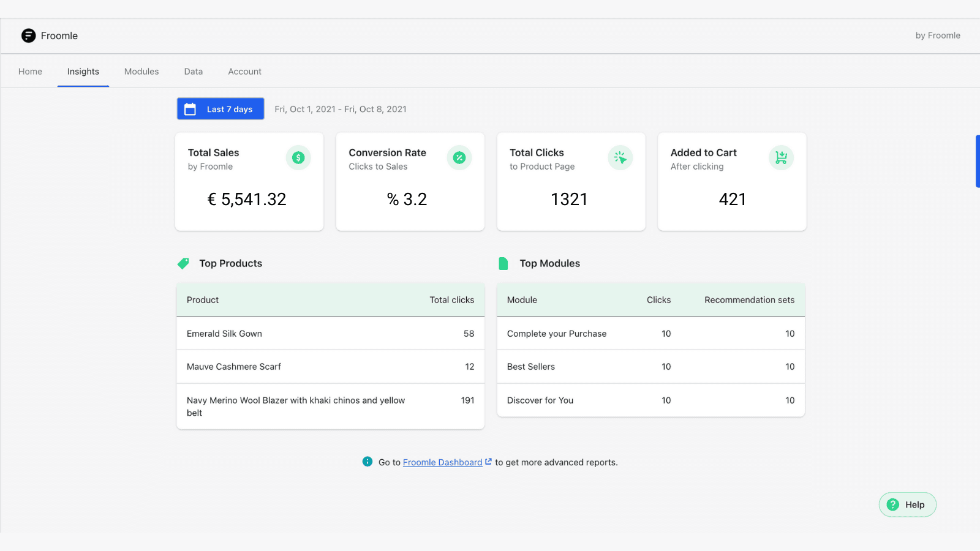Go to the Home tab
Screen dimensions: 980x551
click(30, 71)
